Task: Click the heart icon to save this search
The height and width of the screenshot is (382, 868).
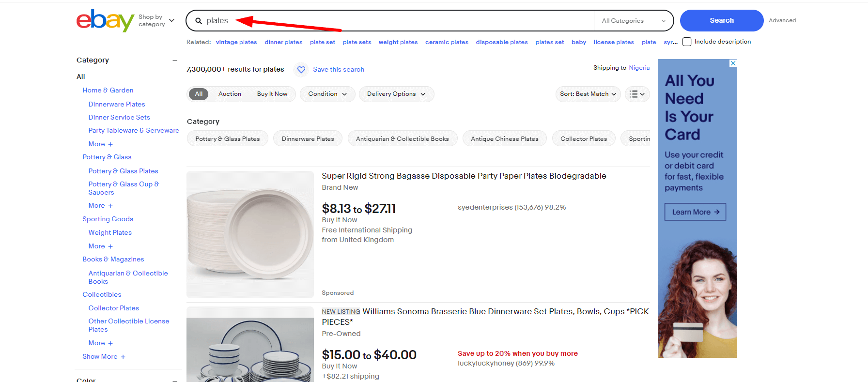Action: pos(301,69)
